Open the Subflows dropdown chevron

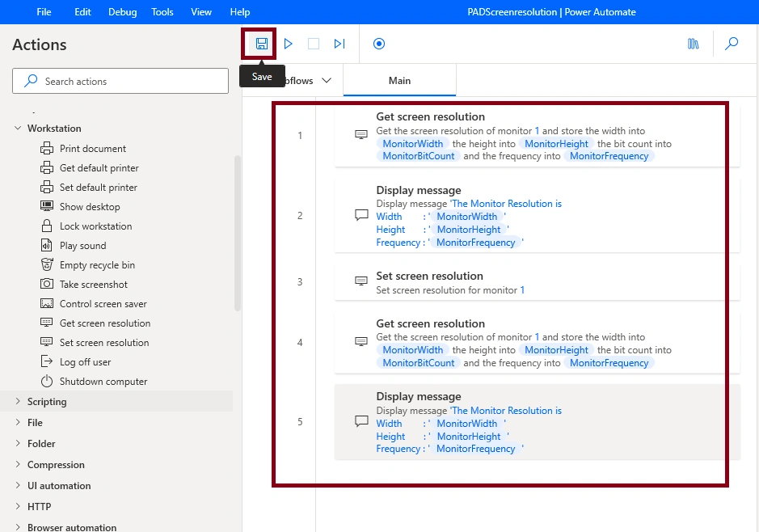327,80
